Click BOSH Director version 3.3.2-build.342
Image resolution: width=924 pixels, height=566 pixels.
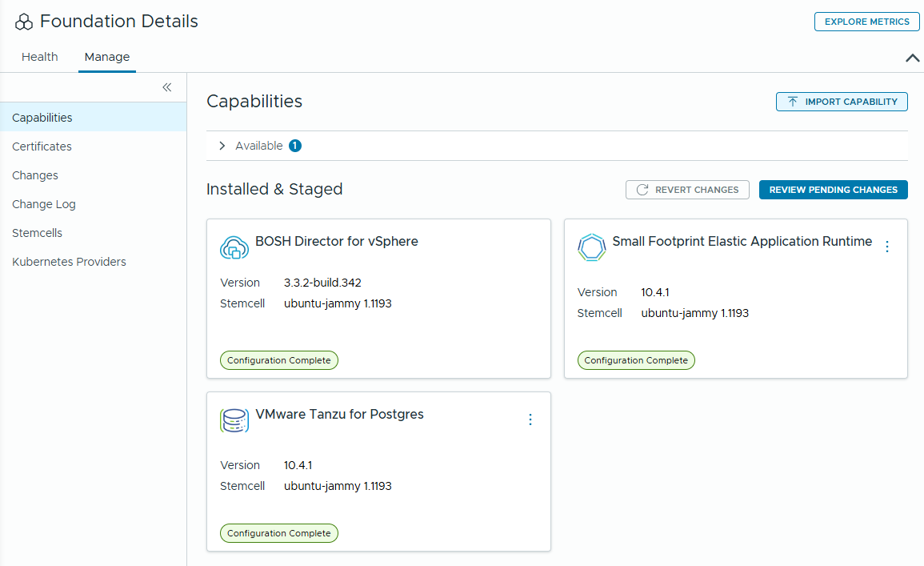(x=322, y=283)
